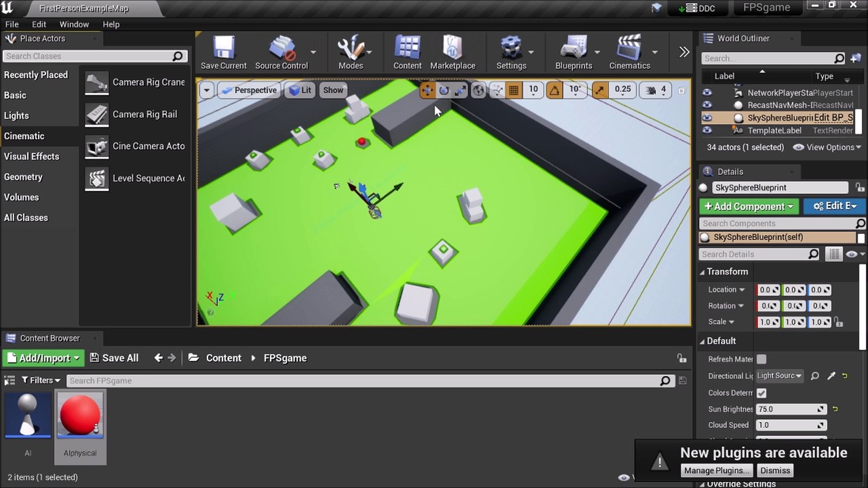
Task: Open the surface snapping options
Action: pos(497,90)
